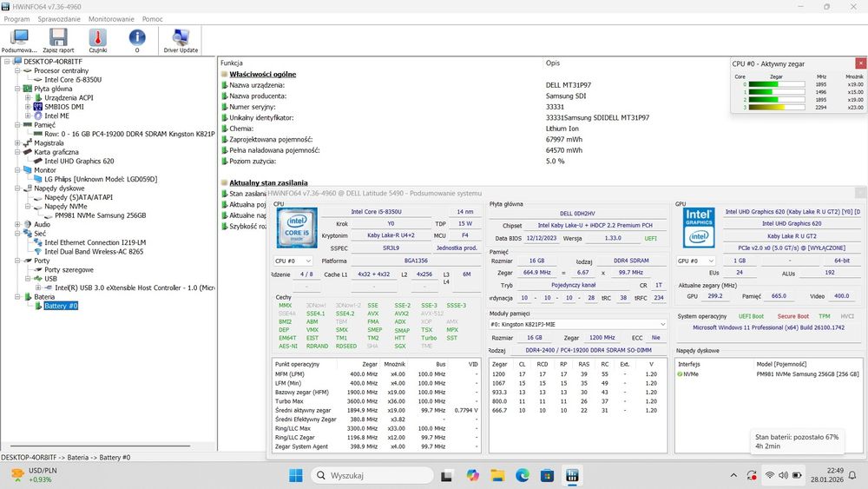Screen dimensions: 868x489
Task: Click the Aktualny stan zasilania header
Action: (x=268, y=182)
